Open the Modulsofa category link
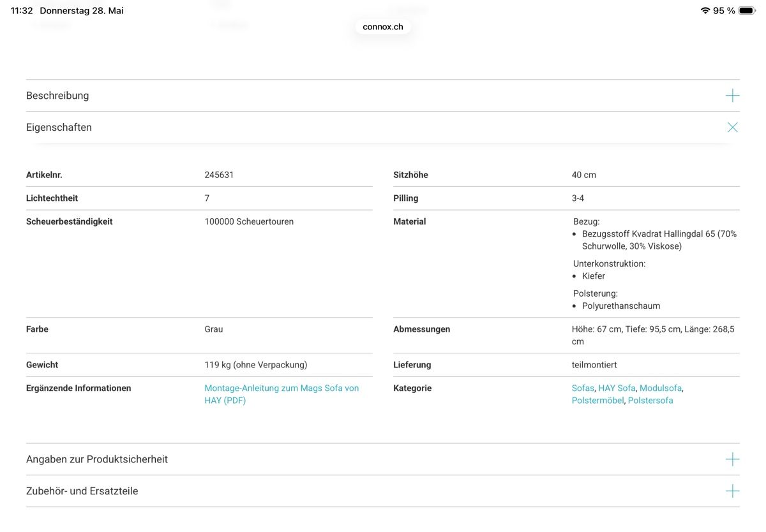This screenshot has height=532, width=766. tap(661, 388)
